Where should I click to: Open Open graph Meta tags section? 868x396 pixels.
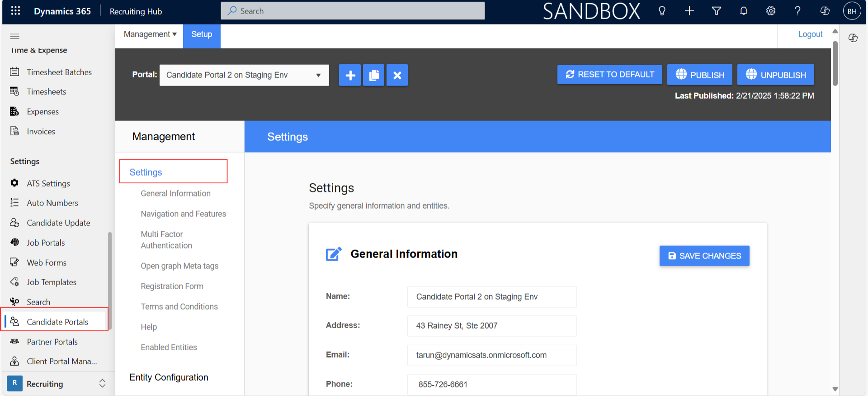pos(179,266)
